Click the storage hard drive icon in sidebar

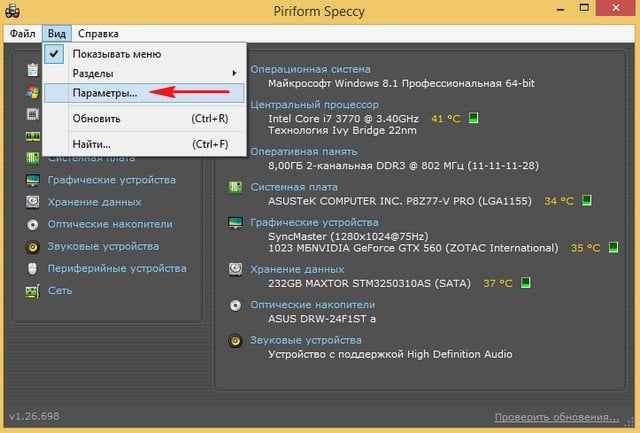click(x=33, y=202)
